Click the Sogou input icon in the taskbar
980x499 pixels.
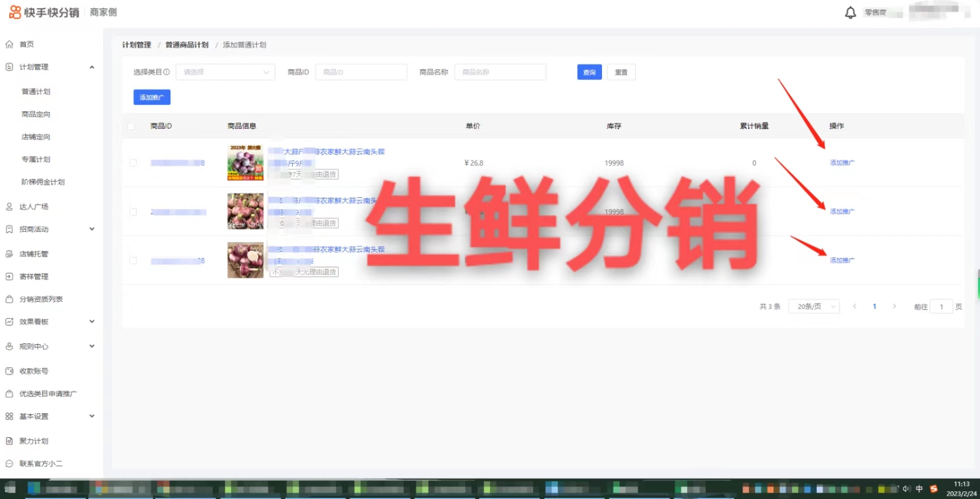pos(933,488)
